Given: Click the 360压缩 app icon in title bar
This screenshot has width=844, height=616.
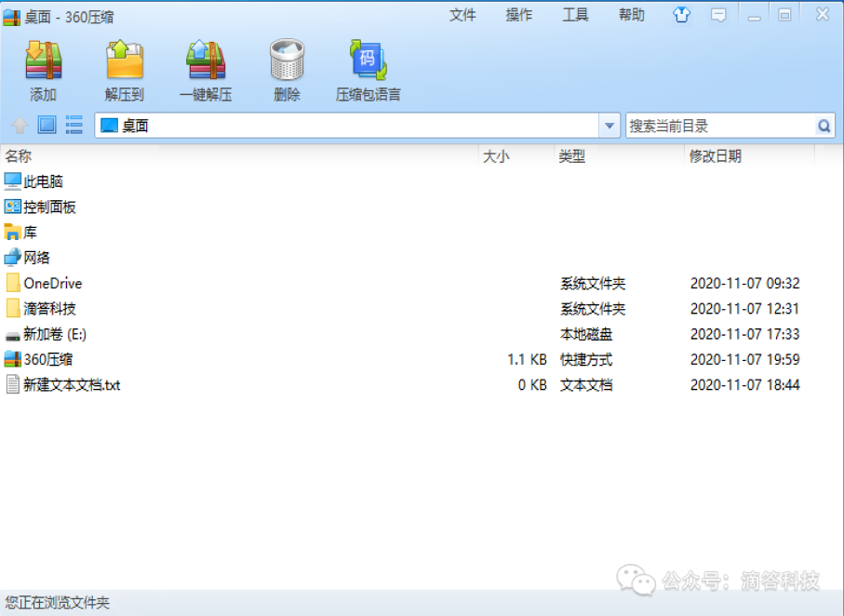Looking at the screenshot, I should point(12,17).
